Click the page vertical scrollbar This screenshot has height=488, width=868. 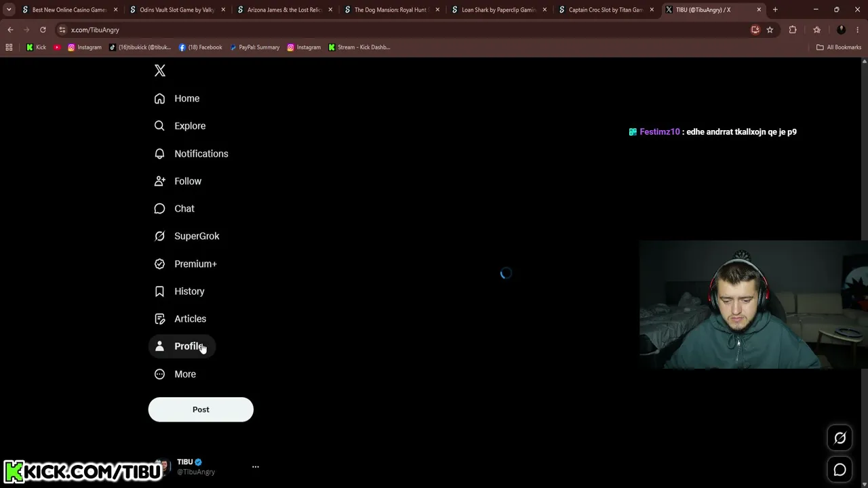864,272
